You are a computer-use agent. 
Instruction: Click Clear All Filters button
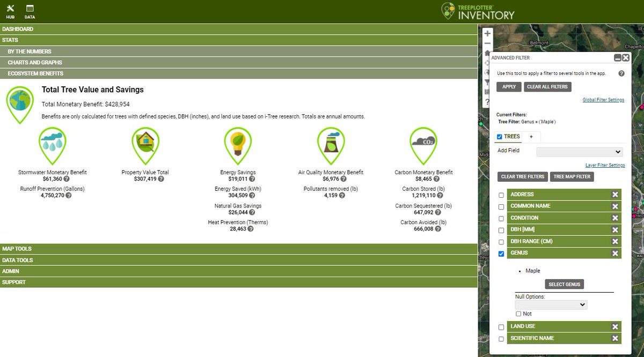(547, 87)
